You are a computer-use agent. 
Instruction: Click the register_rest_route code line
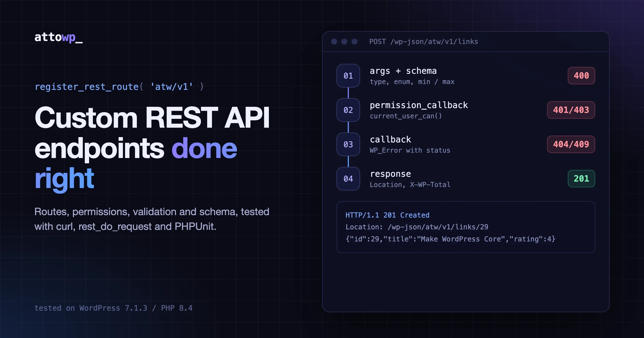click(119, 87)
